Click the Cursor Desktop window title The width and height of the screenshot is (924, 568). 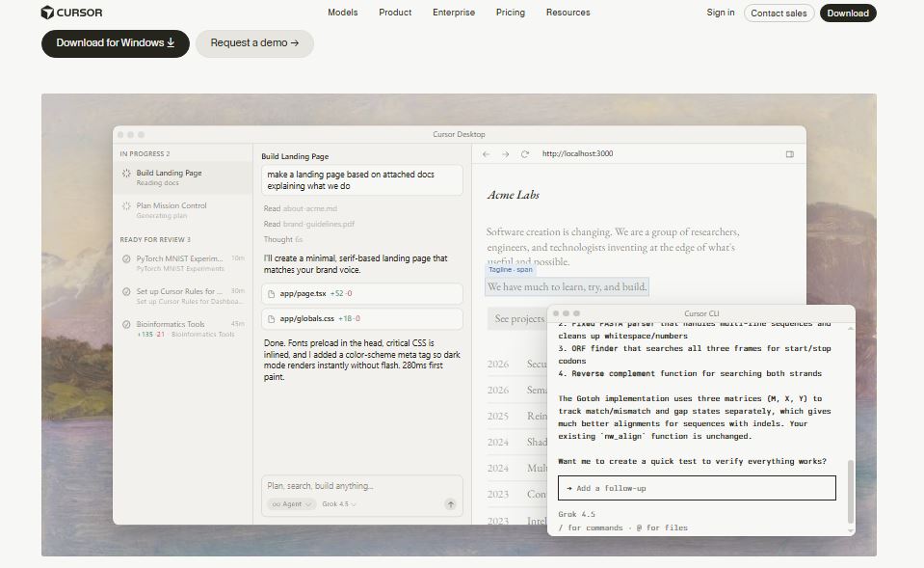pos(459,134)
